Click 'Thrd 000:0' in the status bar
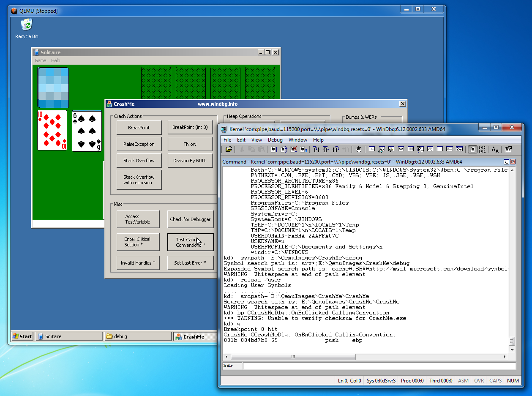The height and width of the screenshot is (396, 532). [441, 381]
